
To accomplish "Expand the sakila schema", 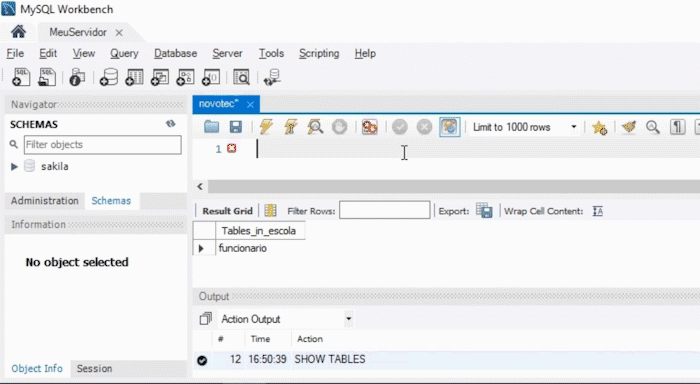I will pyautogui.click(x=14, y=167).
